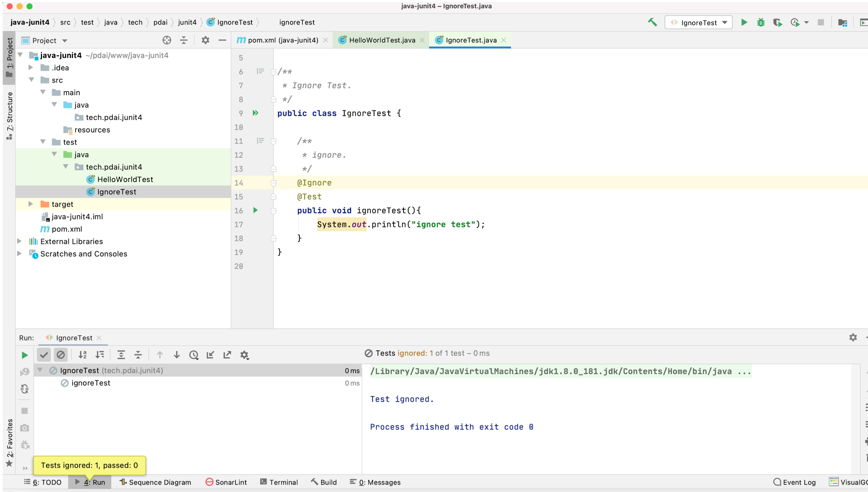Toggle auto-test icon in Run sidebar

coord(25,389)
